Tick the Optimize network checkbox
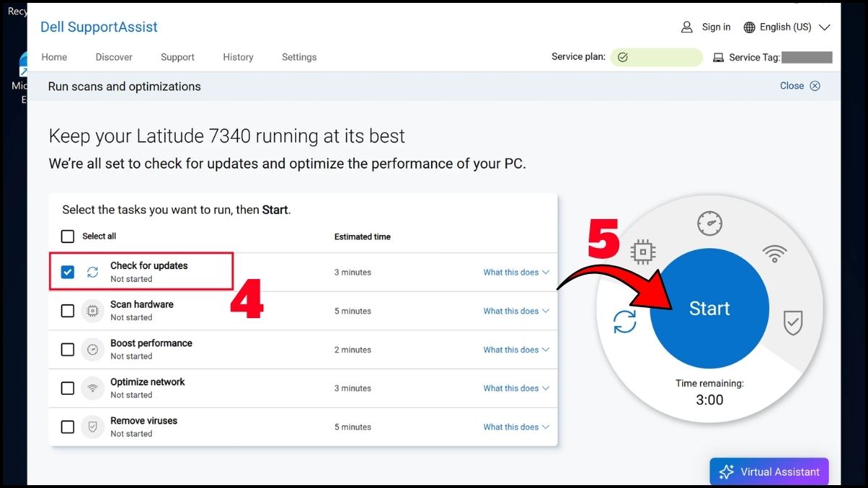 (67, 388)
